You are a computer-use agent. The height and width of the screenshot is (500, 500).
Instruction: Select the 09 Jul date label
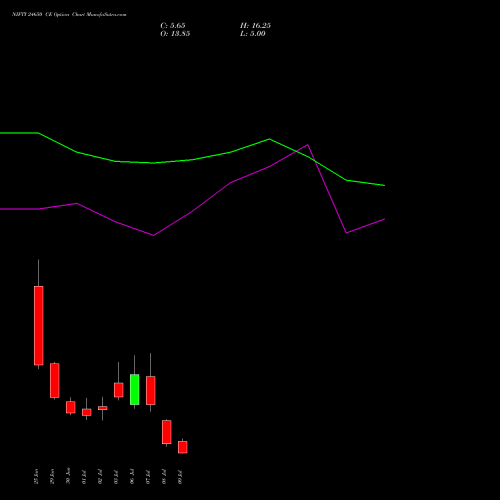(x=180, y=477)
